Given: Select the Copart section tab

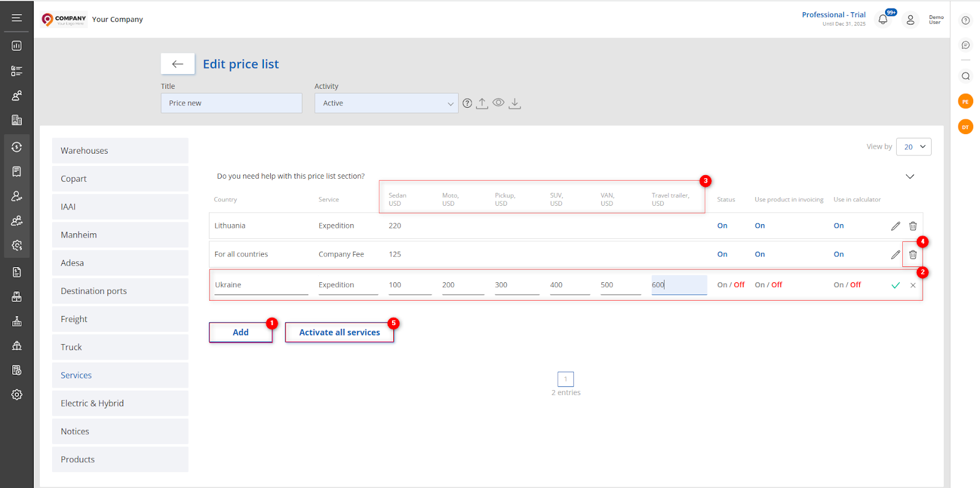Looking at the screenshot, I should [x=120, y=179].
